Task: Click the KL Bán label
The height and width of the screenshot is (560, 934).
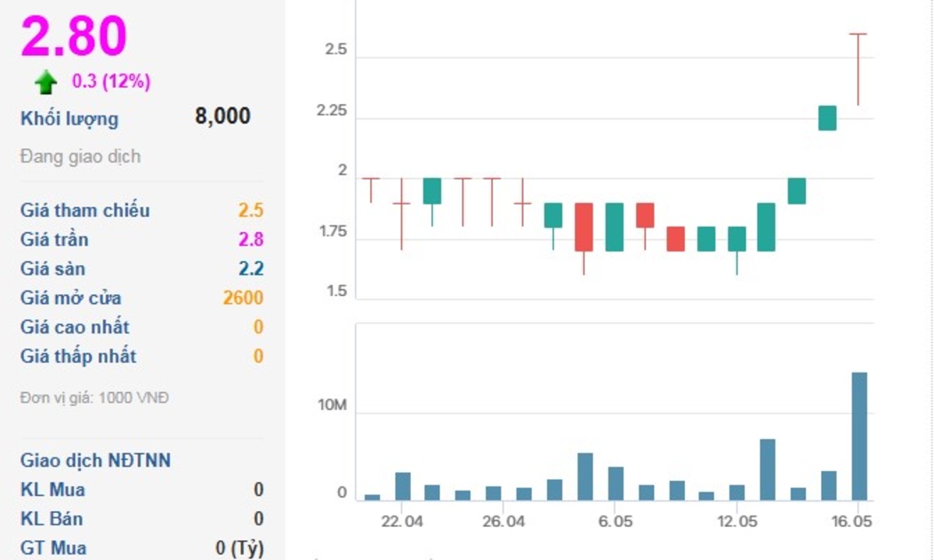Action: (52, 519)
